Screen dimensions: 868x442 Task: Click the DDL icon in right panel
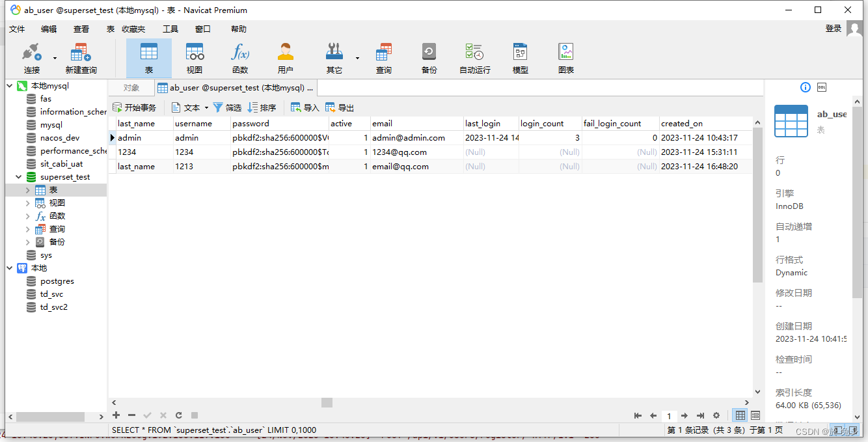point(822,87)
